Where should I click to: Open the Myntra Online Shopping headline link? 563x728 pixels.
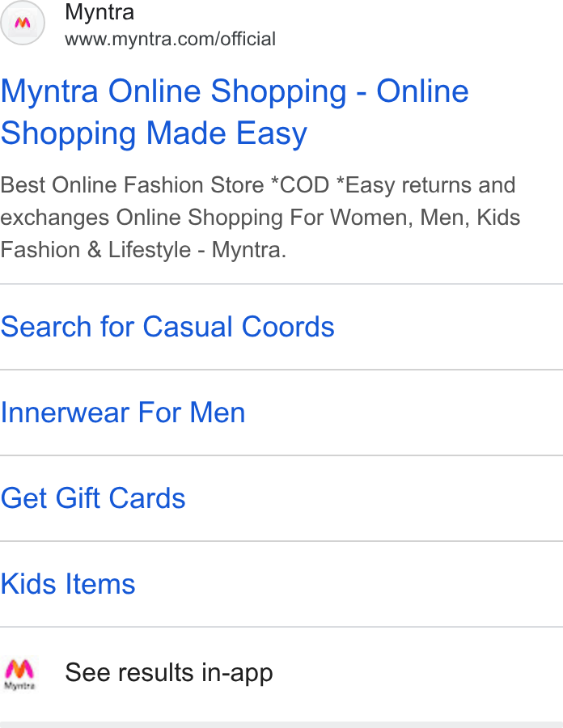click(235, 112)
